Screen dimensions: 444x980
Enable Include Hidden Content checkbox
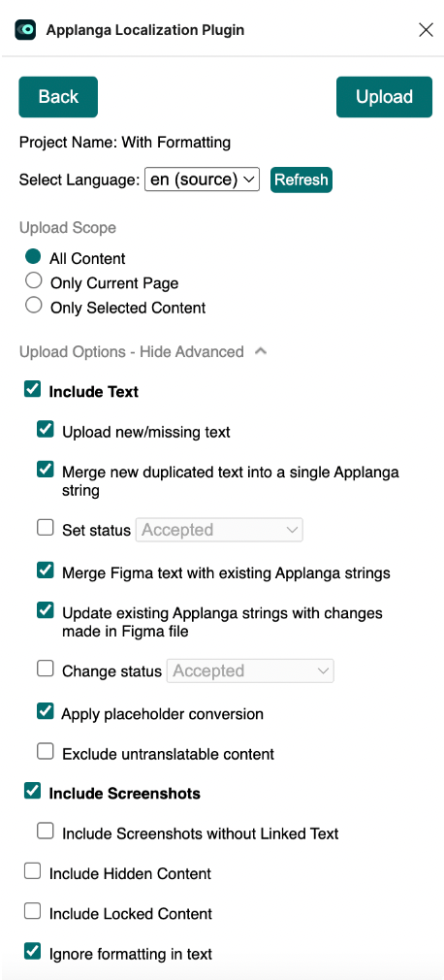[32, 871]
